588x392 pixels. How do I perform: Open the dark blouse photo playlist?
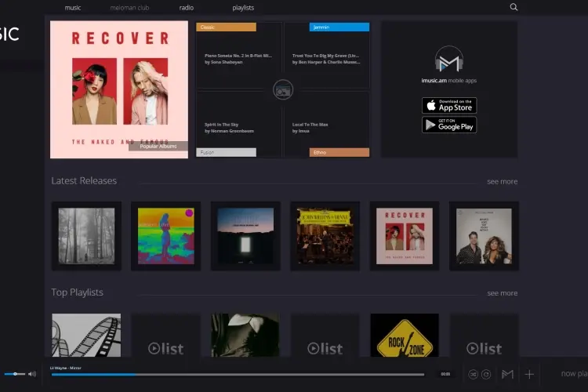coord(245,335)
